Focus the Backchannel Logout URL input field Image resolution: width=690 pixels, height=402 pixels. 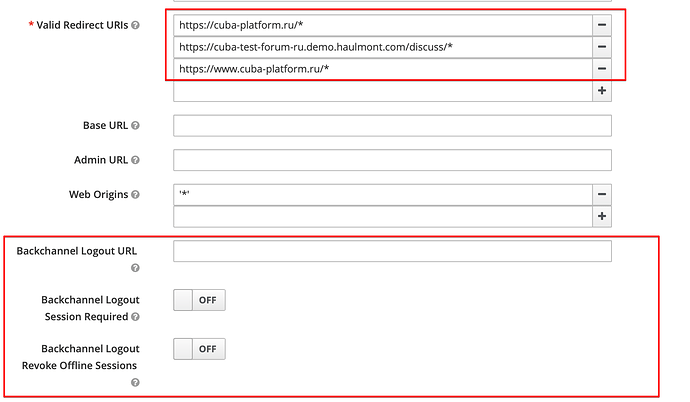[393, 251]
